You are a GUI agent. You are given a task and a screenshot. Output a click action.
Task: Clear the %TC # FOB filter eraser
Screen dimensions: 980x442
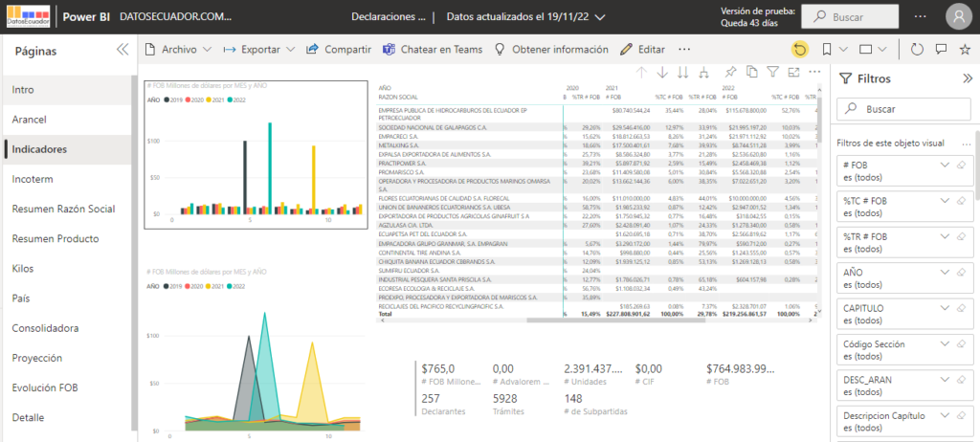961,201
